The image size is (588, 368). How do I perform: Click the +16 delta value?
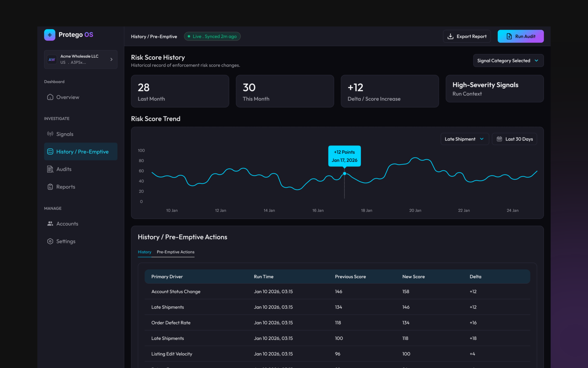473,323
